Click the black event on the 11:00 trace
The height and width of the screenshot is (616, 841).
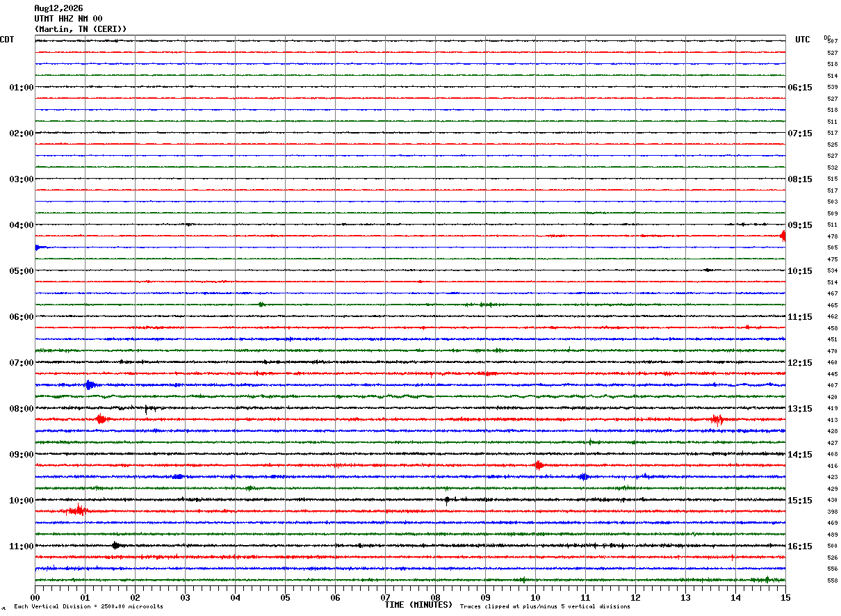click(x=115, y=545)
